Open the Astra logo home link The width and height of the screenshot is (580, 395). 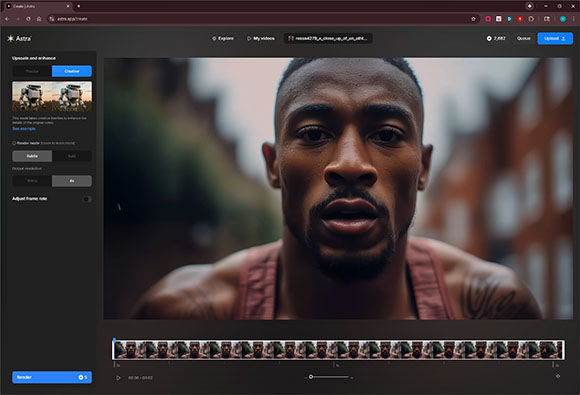(20, 38)
